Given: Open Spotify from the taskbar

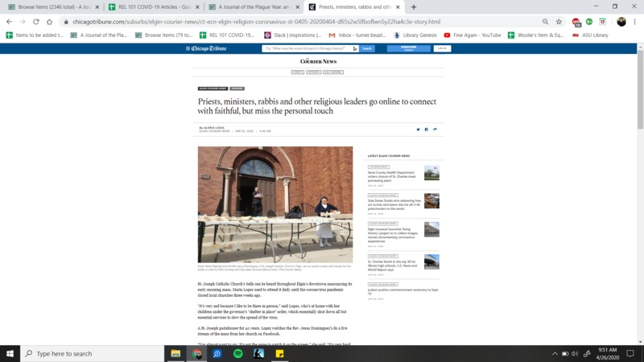Looking at the screenshot, I should (237, 353).
